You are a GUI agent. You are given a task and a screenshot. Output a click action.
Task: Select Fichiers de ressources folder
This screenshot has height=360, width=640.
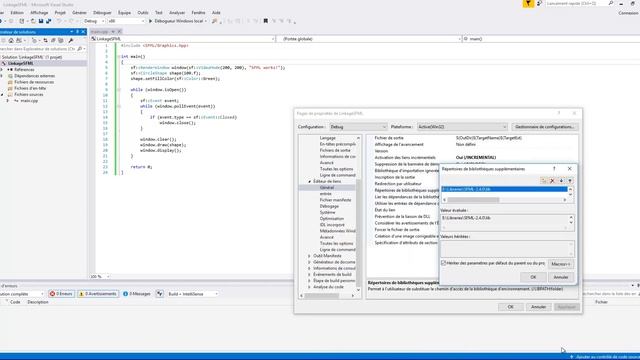34,82
